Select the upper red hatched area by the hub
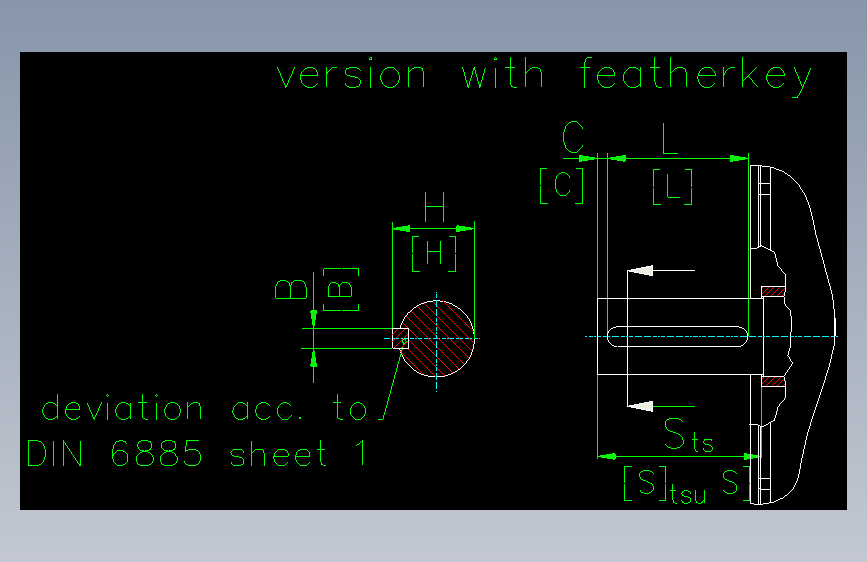This screenshot has height=562, width=867. click(773, 292)
